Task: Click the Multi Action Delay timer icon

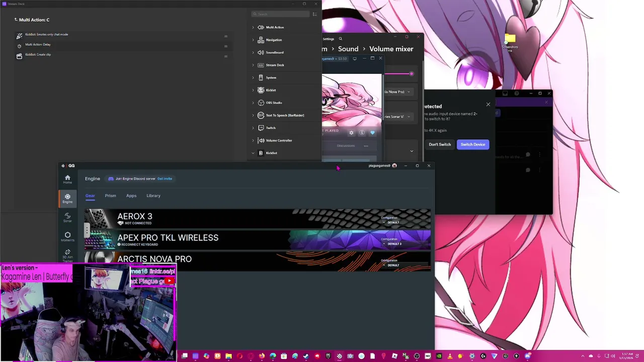Action: point(19,46)
